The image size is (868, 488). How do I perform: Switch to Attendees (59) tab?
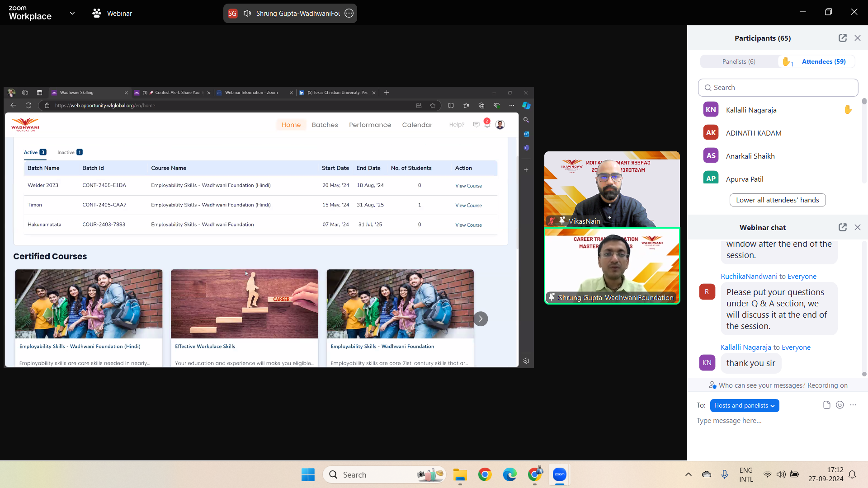point(823,61)
